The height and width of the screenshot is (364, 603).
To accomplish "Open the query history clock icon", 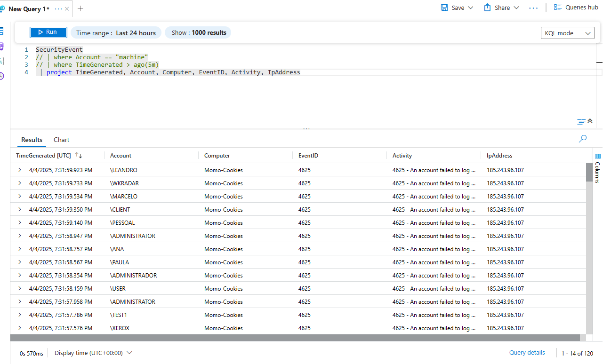I will [2, 76].
